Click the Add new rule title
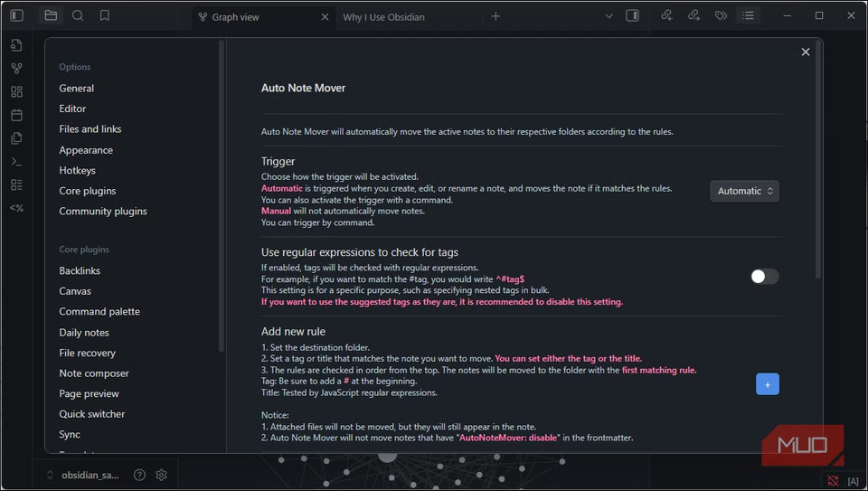The image size is (868, 491). 293,332
